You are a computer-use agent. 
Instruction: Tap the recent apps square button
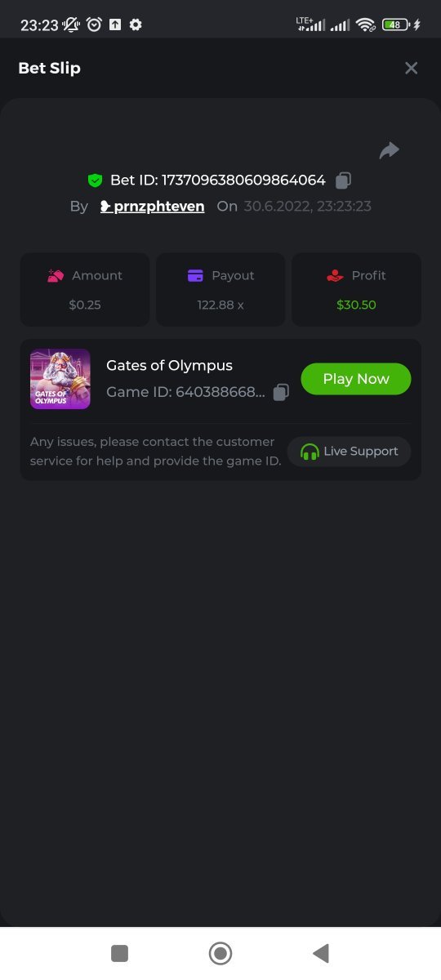point(120,953)
